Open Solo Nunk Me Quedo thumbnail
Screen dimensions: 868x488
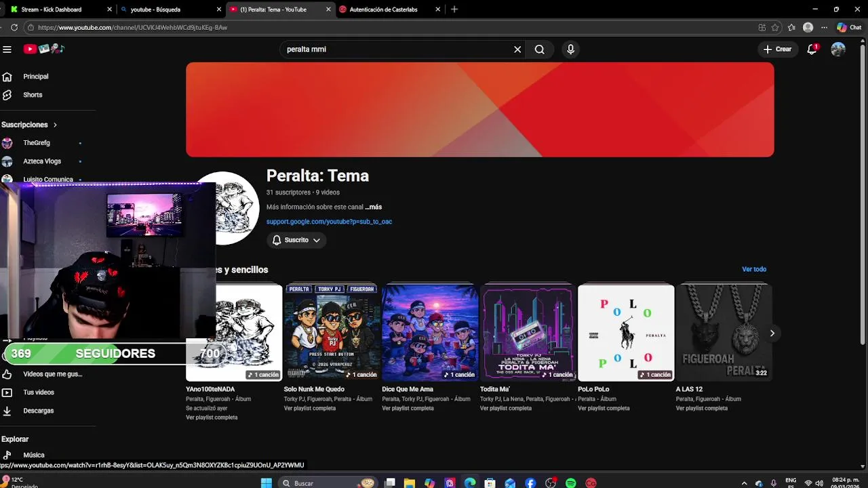click(x=332, y=332)
